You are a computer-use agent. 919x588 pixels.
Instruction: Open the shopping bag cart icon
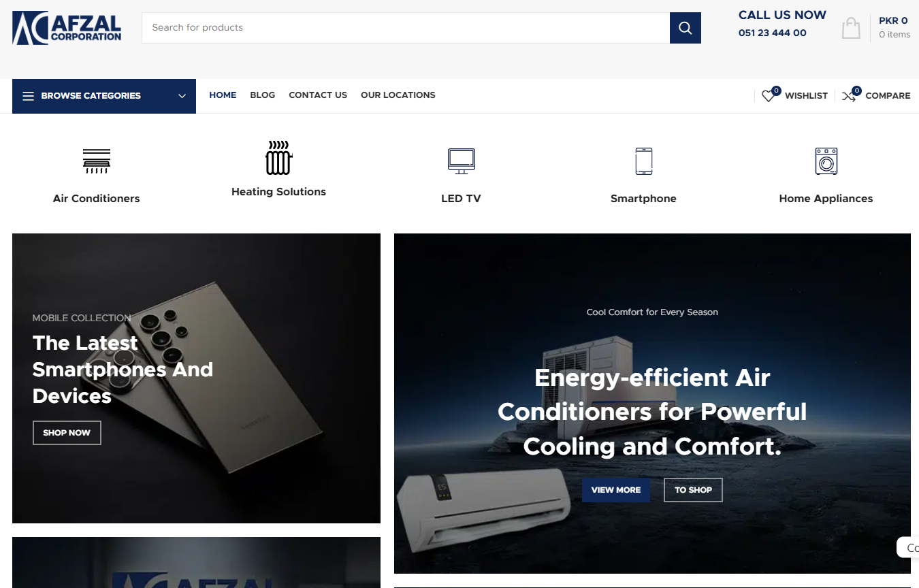pos(851,28)
